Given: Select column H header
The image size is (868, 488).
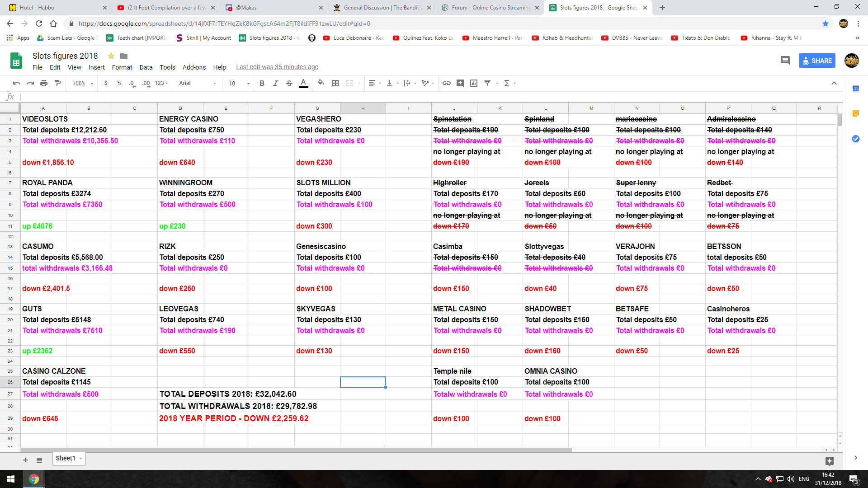Looking at the screenshot, I should coord(363,108).
